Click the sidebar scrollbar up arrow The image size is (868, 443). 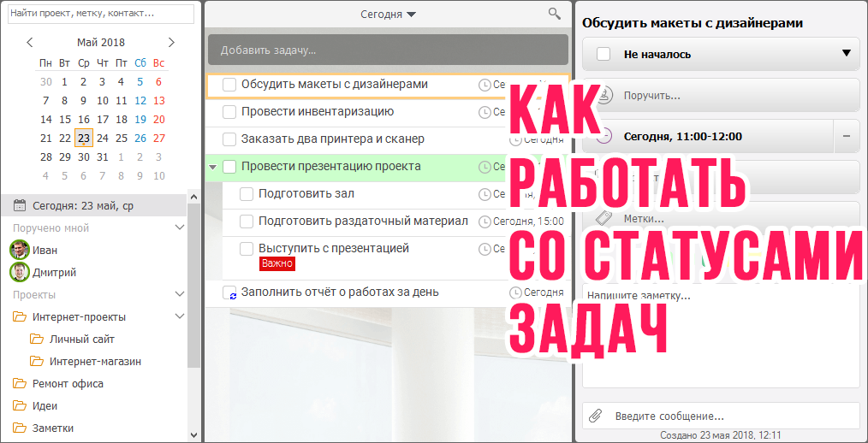193,197
